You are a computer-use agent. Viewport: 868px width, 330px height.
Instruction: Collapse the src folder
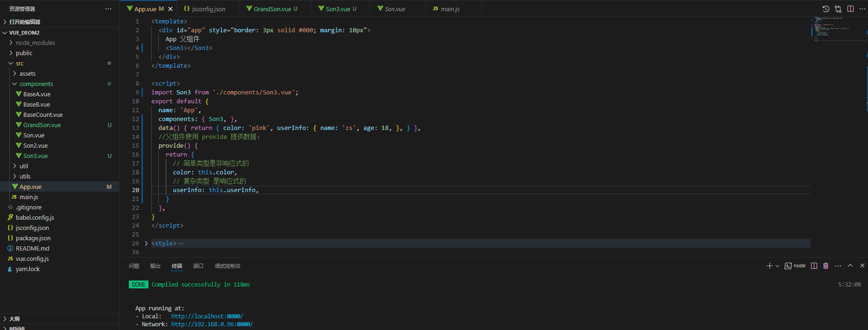tap(59, 63)
